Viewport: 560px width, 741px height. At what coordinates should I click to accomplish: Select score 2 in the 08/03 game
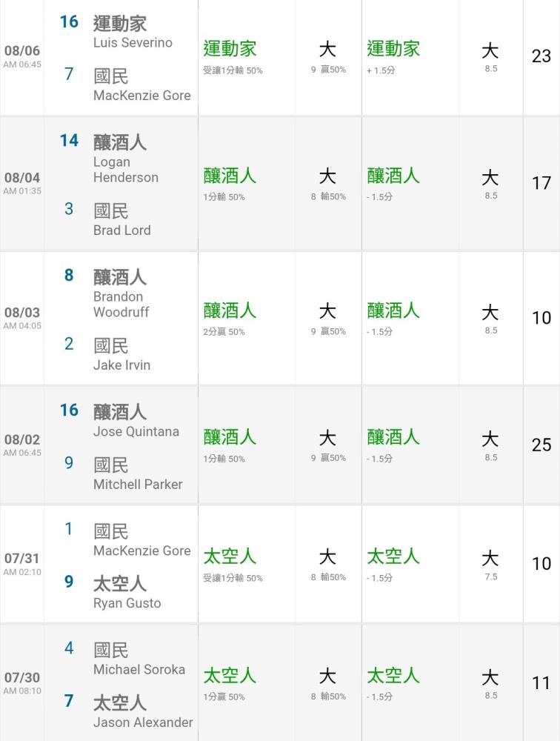(x=69, y=344)
